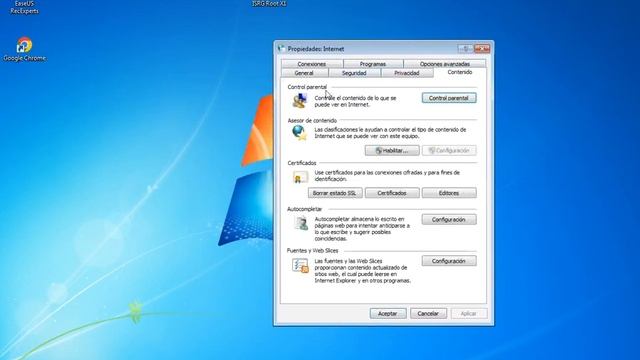Screen dimensions: 640x360
Task: Click the 'Autocompletar' section heading text
Action: point(304,209)
